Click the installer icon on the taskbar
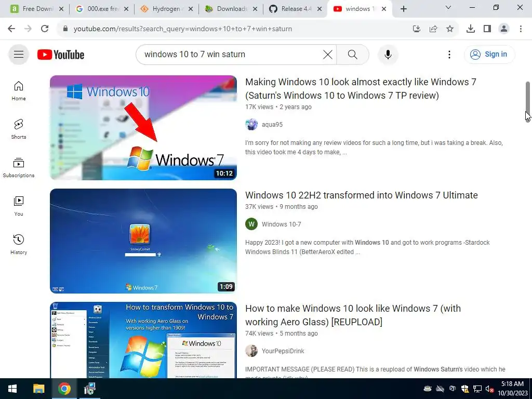 pos(89,389)
